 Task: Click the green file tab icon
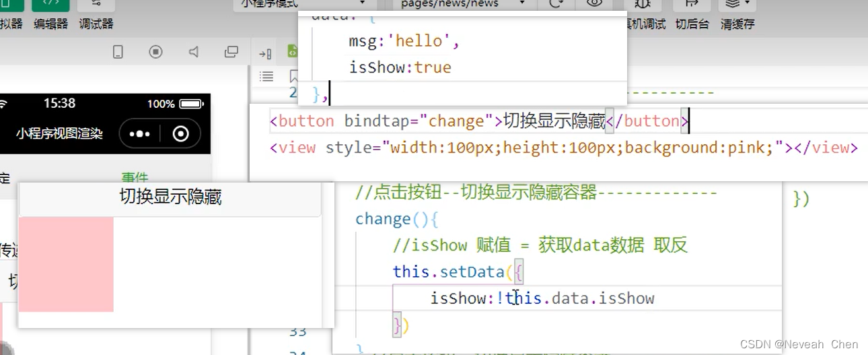(x=293, y=51)
